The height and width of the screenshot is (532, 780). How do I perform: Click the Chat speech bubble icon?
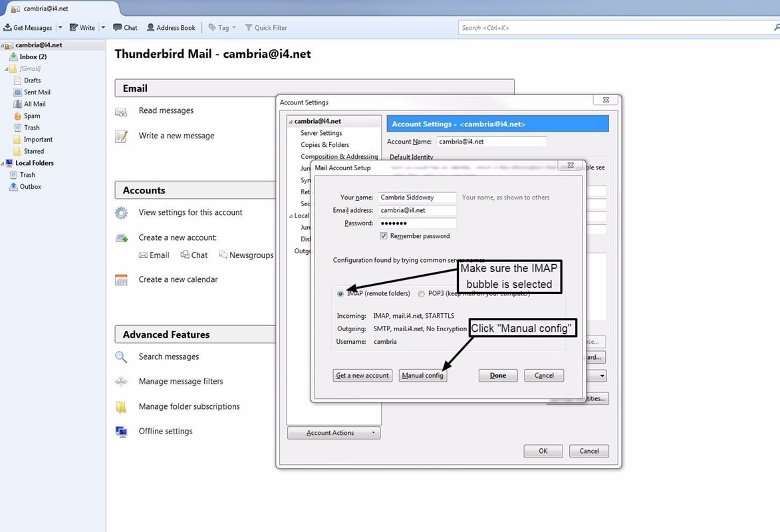(x=118, y=27)
